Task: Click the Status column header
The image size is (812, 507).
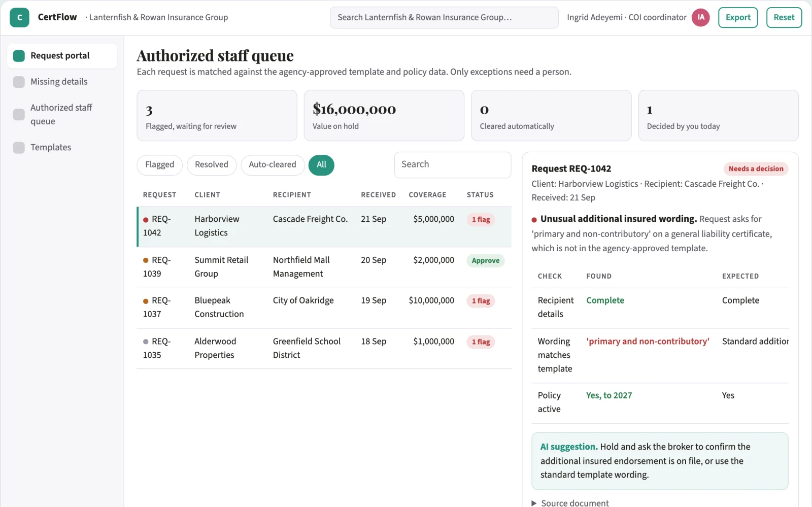Action: [480, 195]
